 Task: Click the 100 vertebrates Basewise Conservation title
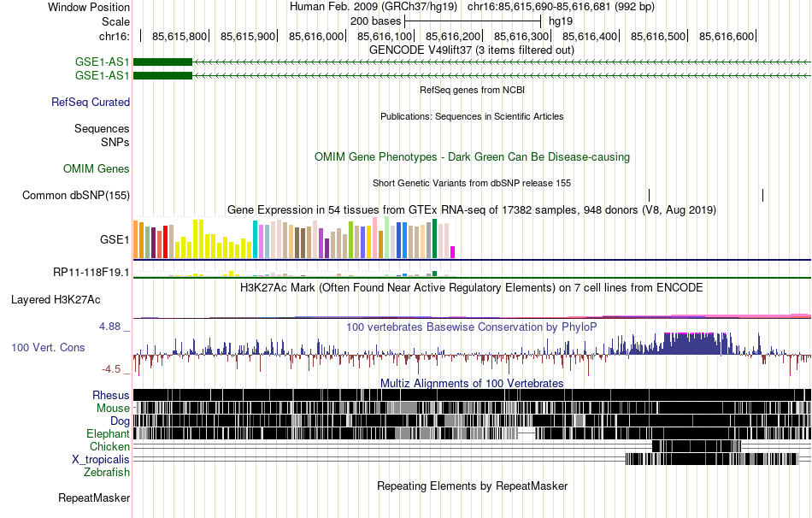(x=472, y=327)
